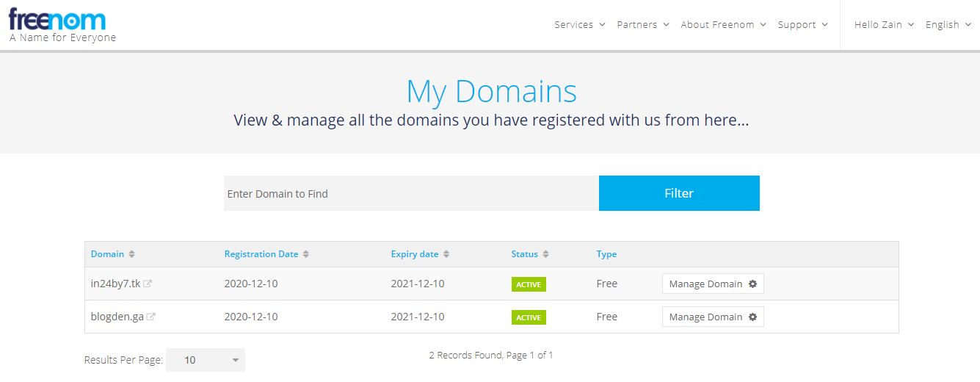980x382 pixels.
Task: Click gear icon in blogden.ga Manage Domain button
Action: [x=752, y=317]
